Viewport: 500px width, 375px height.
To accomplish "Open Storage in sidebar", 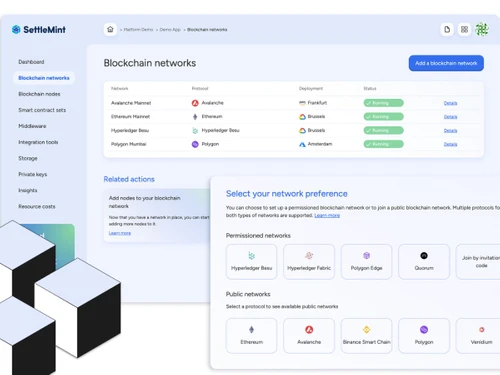I will pos(28,158).
